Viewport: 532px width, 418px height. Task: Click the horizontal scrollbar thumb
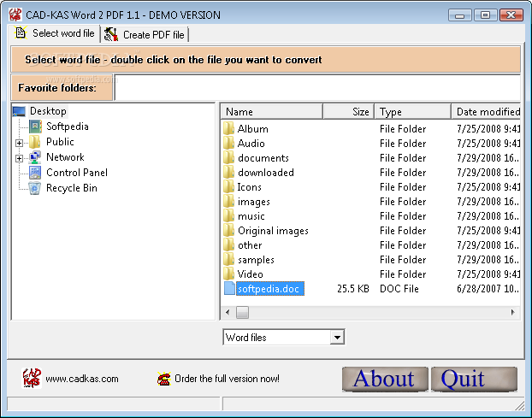click(242, 312)
